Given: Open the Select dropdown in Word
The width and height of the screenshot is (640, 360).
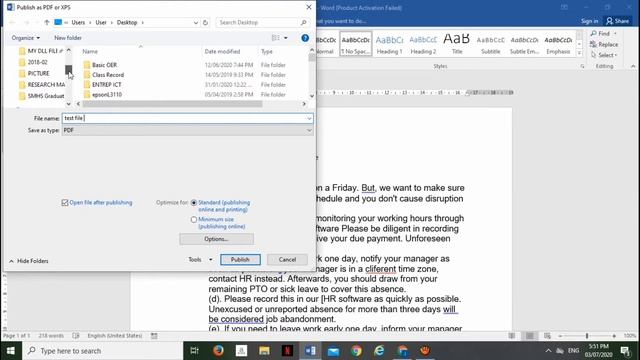Looking at the screenshot, I should 604,55.
